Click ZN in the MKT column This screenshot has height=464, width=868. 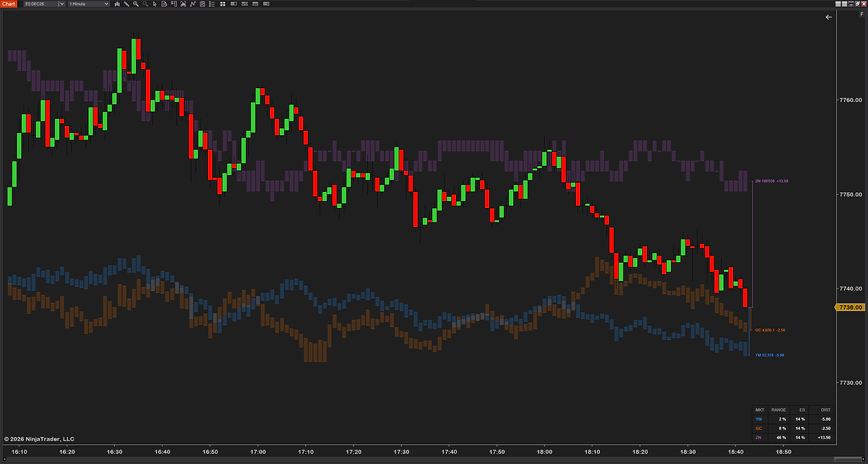[759, 437]
